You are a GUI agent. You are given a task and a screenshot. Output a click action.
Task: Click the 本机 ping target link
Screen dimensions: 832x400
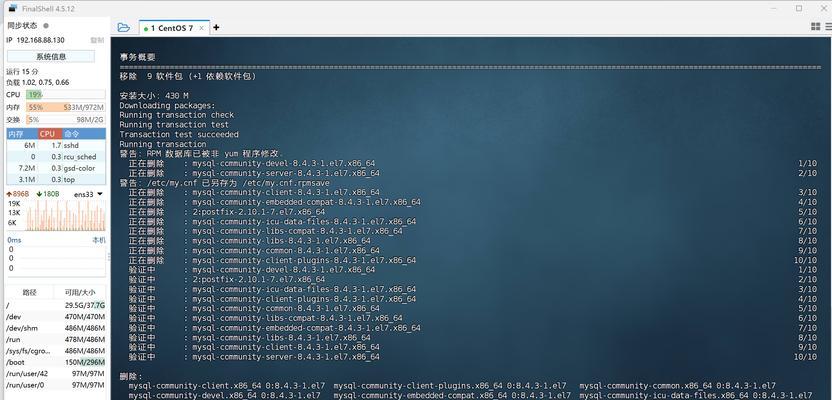pyautogui.click(x=99, y=240)
